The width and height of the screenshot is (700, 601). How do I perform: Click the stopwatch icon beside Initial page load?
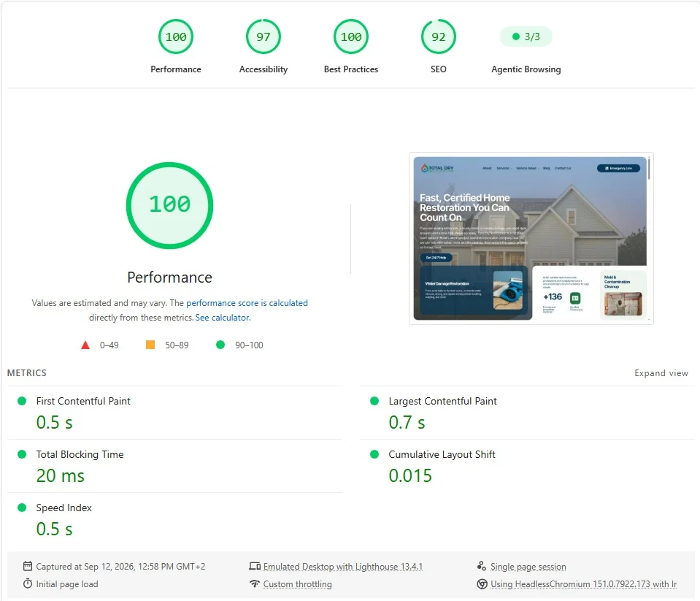tap(28, 583)
